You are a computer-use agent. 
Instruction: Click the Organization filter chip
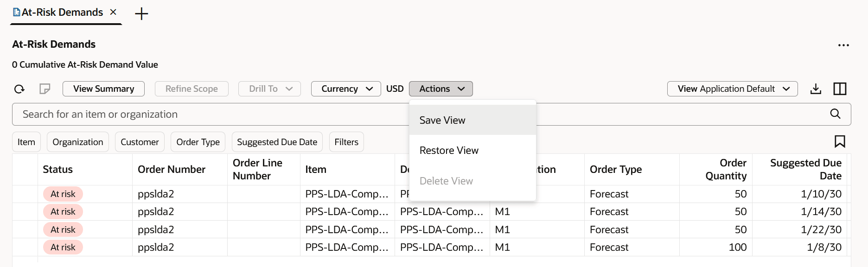(x=77, y=142)
